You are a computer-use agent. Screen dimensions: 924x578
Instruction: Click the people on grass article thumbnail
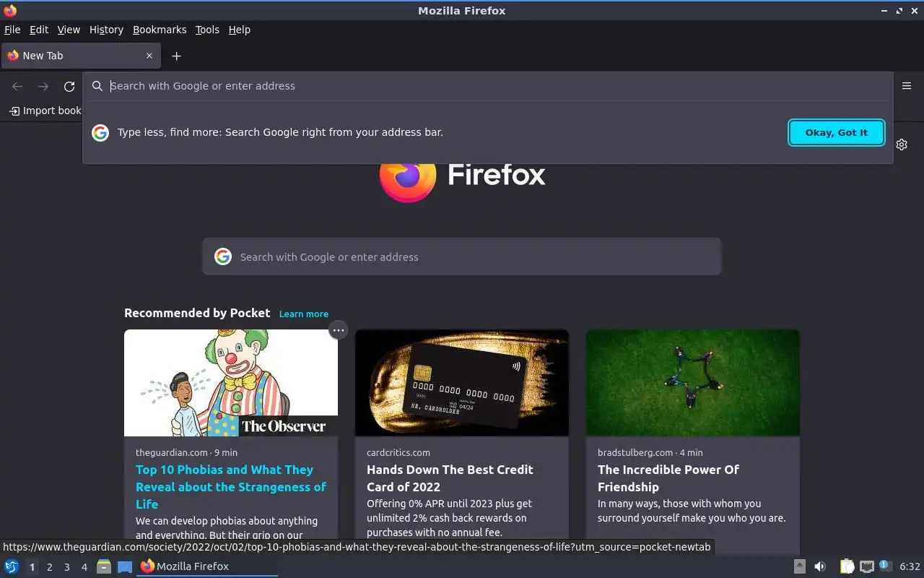click(693, 383)
